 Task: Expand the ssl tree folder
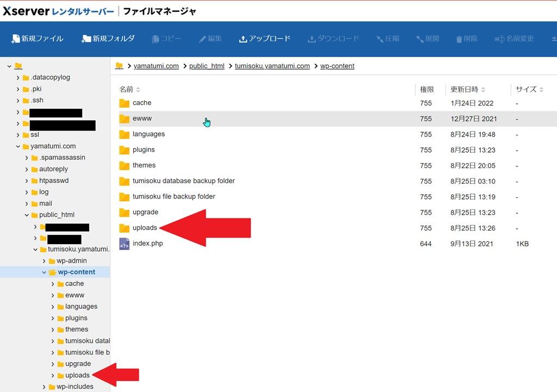pyautogui.click(x=18, y=135)
